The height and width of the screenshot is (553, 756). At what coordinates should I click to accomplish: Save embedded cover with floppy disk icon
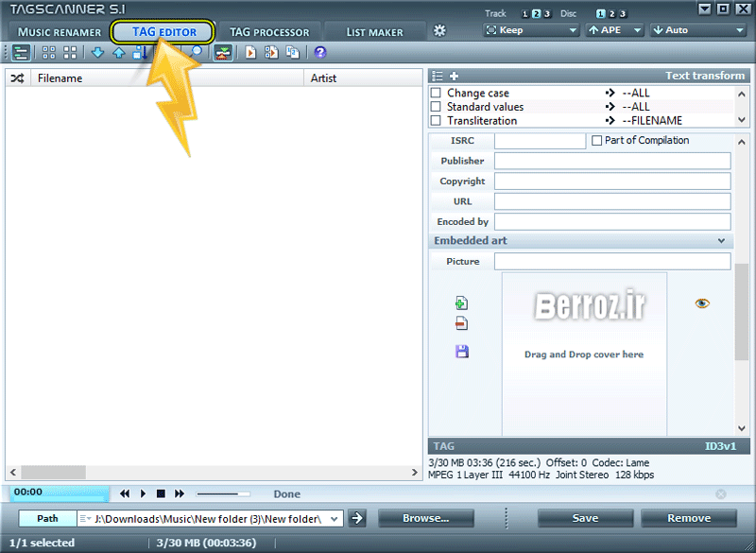tap(462, 351)
